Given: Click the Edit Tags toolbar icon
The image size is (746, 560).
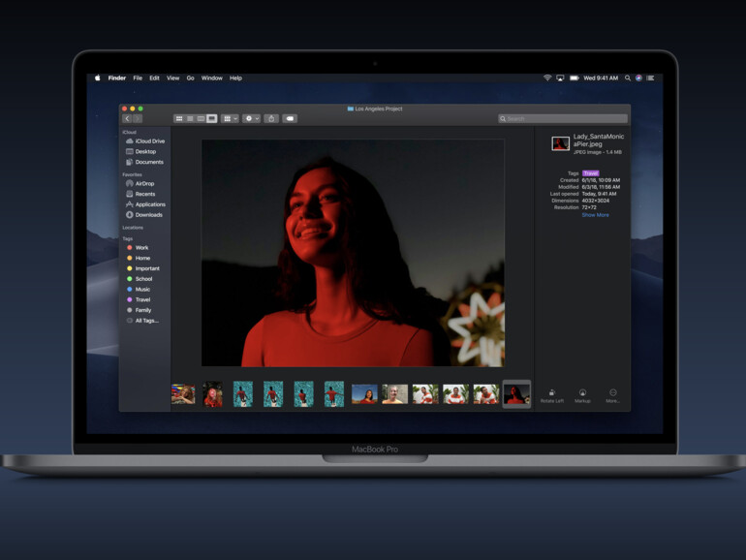Looking at the screenshot, I should [290, 118].
